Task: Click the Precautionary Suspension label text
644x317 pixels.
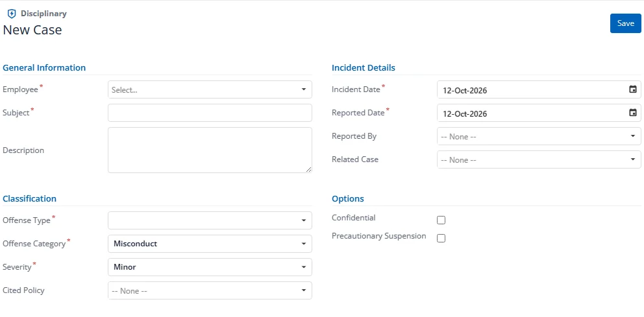Action: pos(378,236)
